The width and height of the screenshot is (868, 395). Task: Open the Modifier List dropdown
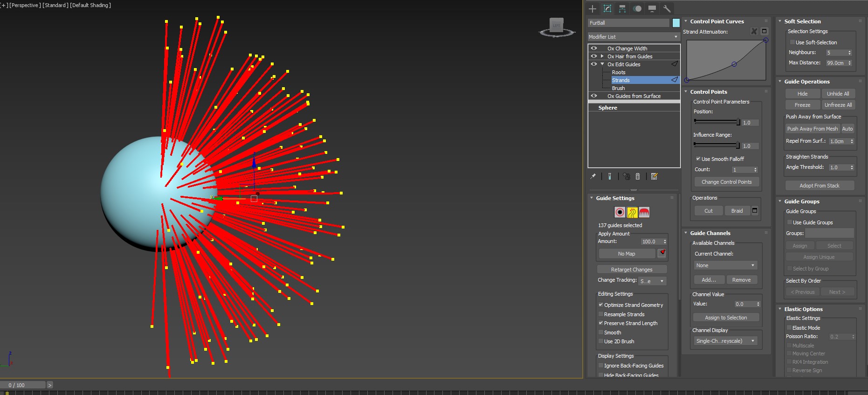point(634,37)
